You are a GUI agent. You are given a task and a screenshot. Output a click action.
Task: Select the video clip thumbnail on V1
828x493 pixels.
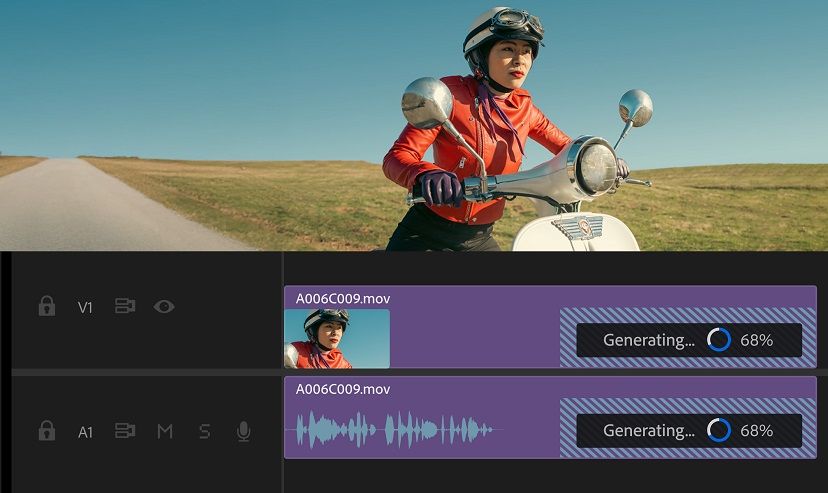pyautogui.click(x=337, y=339)
